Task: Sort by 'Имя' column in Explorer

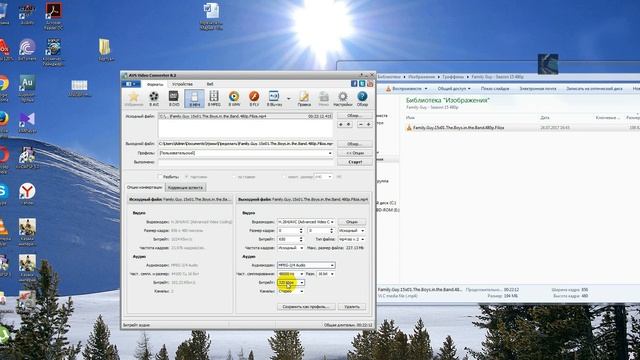Action: click(x=410, y=118)
